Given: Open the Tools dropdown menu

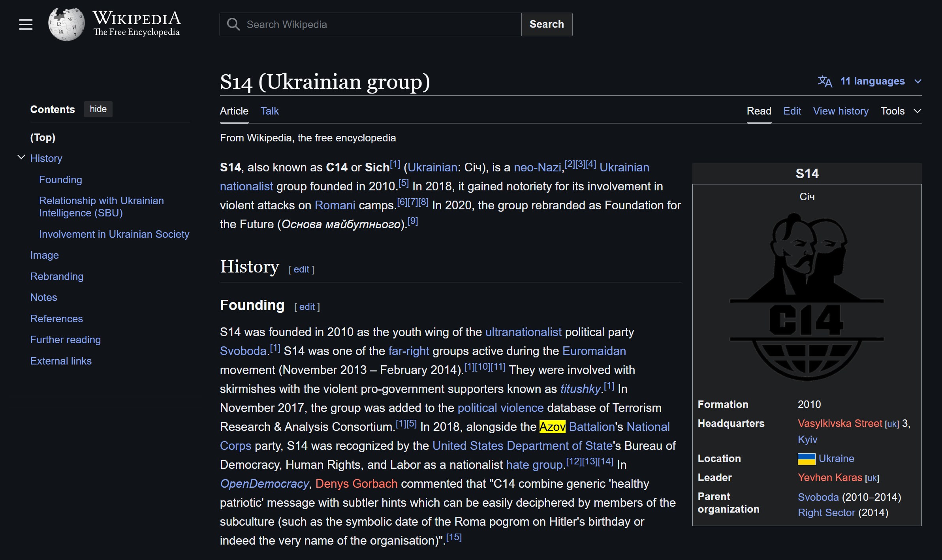Looking at the screenshot, I should pyautogui.click(x=901, y=111).
